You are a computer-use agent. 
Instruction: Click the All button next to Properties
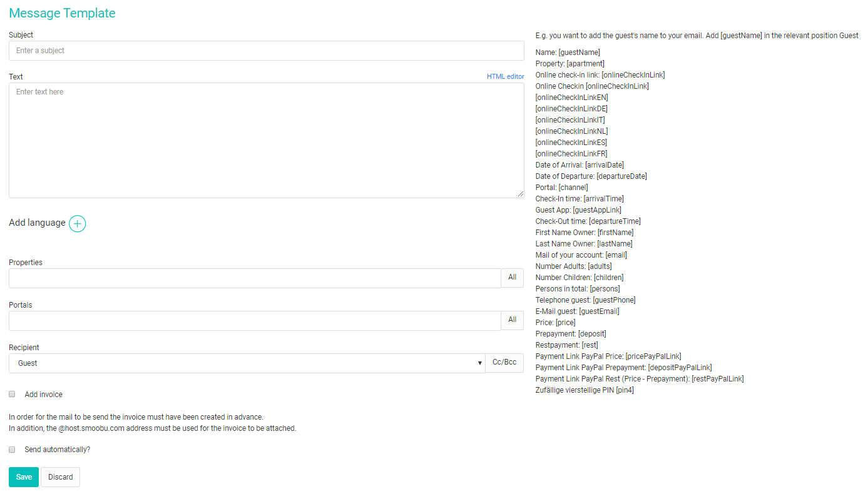tap(513, 278)
